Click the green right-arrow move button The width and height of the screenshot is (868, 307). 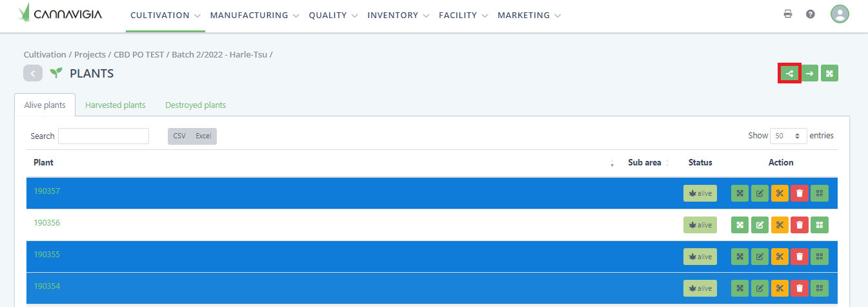[809, 74]
